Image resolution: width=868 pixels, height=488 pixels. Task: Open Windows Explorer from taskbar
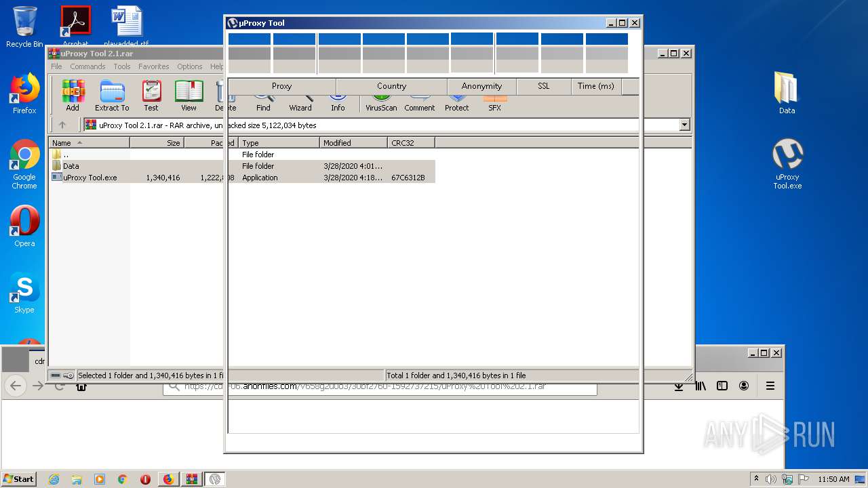[77, 479]
